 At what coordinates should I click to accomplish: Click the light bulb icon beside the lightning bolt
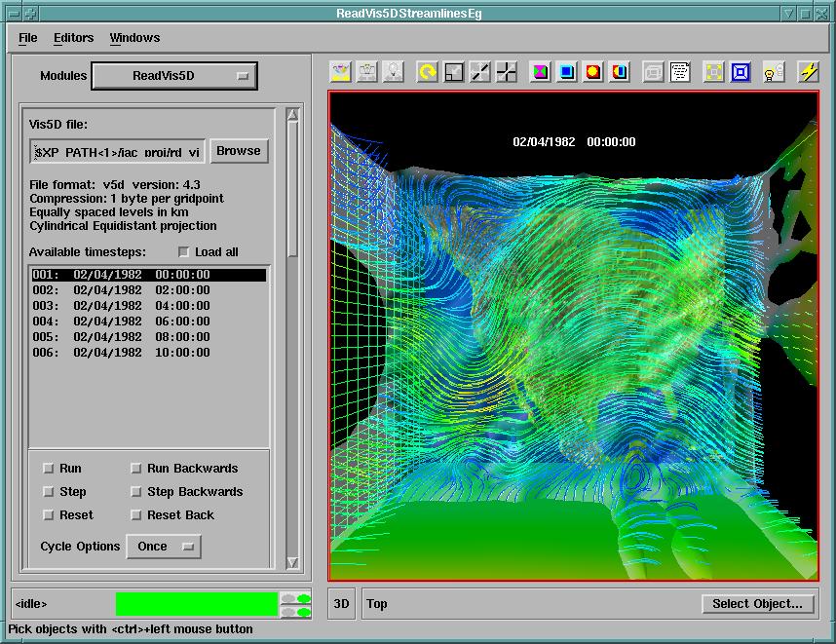(774, 72)
